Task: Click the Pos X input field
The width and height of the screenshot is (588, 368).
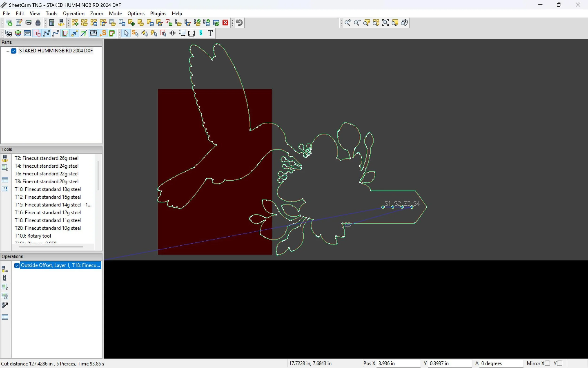Action: [398, 363]
